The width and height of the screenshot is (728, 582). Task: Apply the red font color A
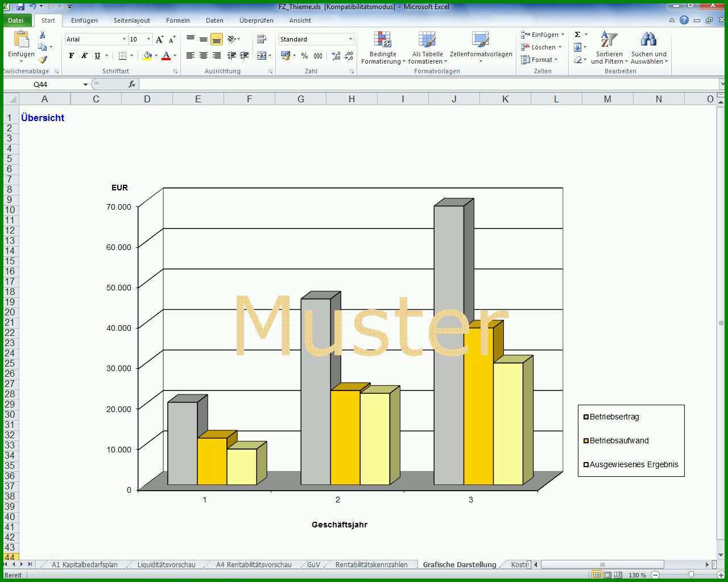pyautogui.click(x=166, y=56)
